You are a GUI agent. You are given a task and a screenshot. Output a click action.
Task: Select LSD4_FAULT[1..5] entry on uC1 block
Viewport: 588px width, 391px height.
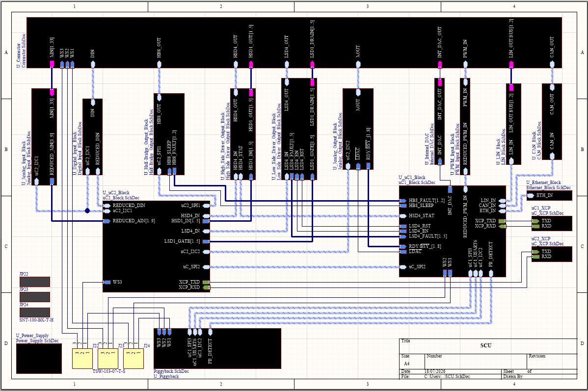(424, 236)
